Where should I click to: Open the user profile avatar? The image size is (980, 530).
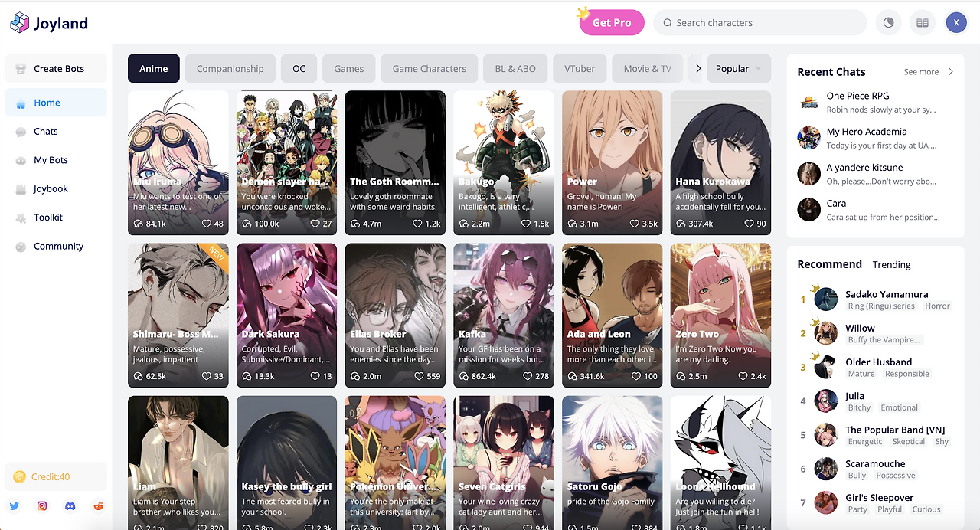(956, 23)
